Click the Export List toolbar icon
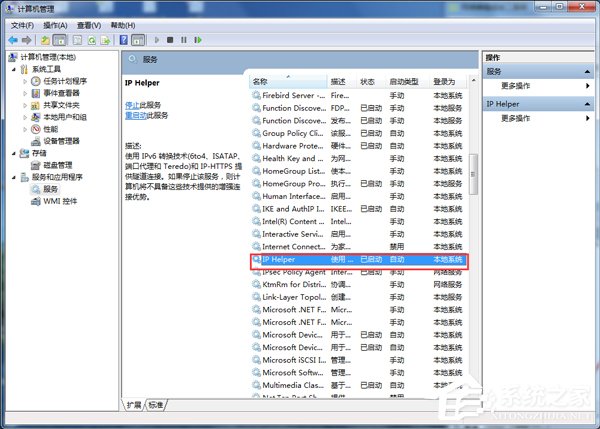Viewport: 600px width, 429px height. 104,40
